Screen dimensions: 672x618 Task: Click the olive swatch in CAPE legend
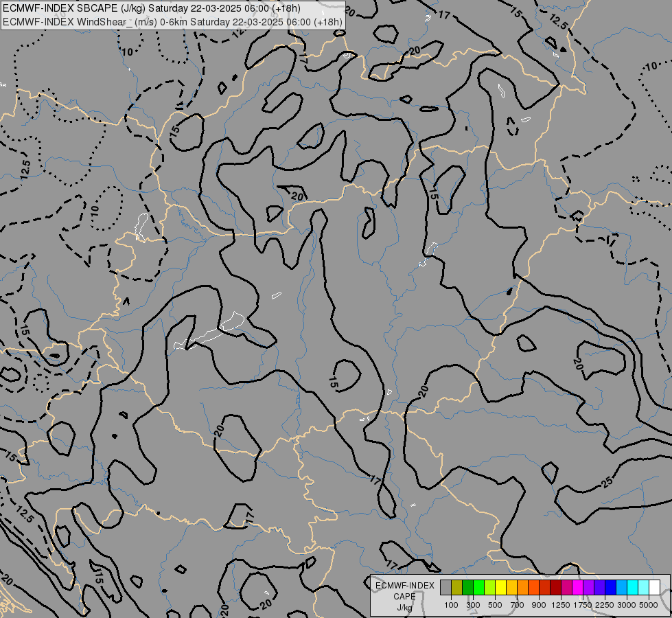click(x=457, y=588)
